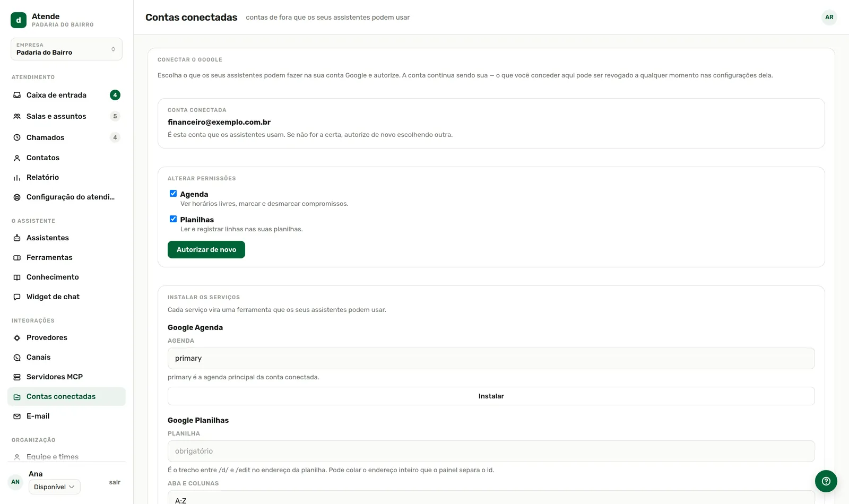849x504 pixels.
Task: Uncheck the Planilhas permission checkbox
Action: pos(173,219)
